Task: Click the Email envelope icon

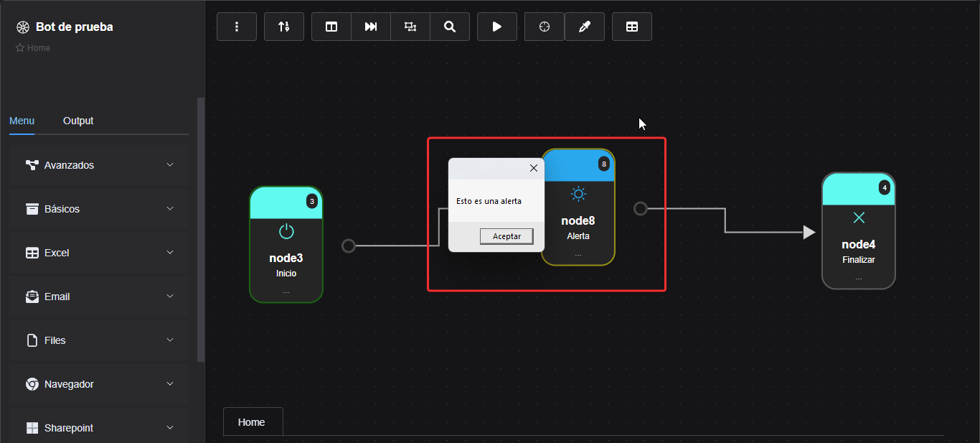Action: tap(32, 297)
